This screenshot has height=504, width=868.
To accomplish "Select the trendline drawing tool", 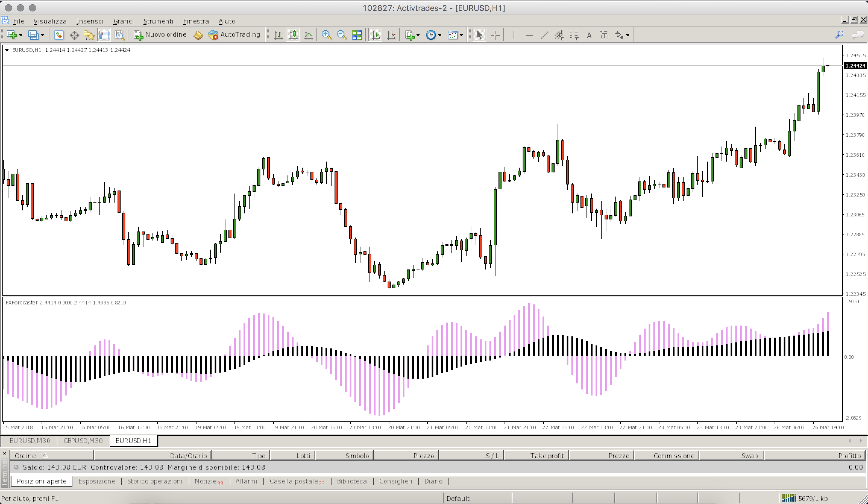I will [x=544, y=35].
